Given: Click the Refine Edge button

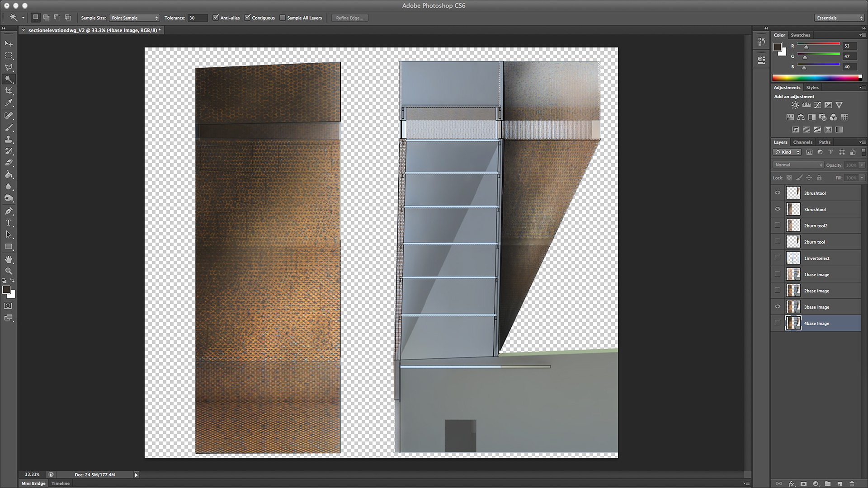Looking at the screenshot, I should (349, 18).
